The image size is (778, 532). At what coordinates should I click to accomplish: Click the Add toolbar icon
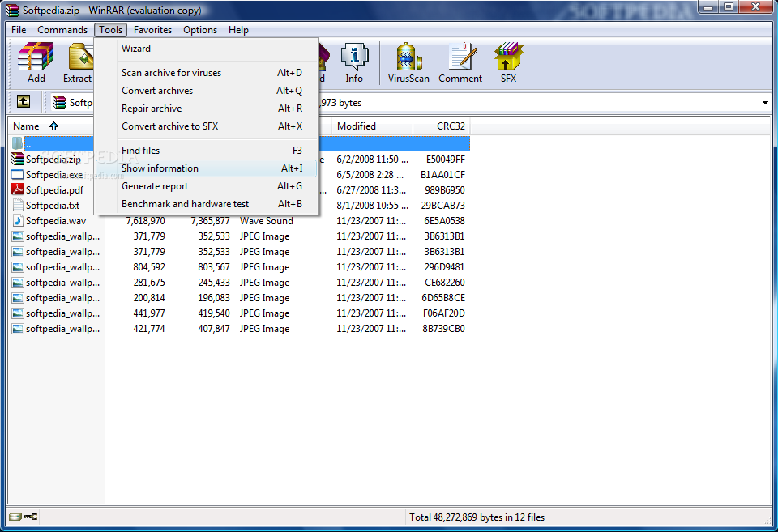pyautogui.click(x=36, y=62)
